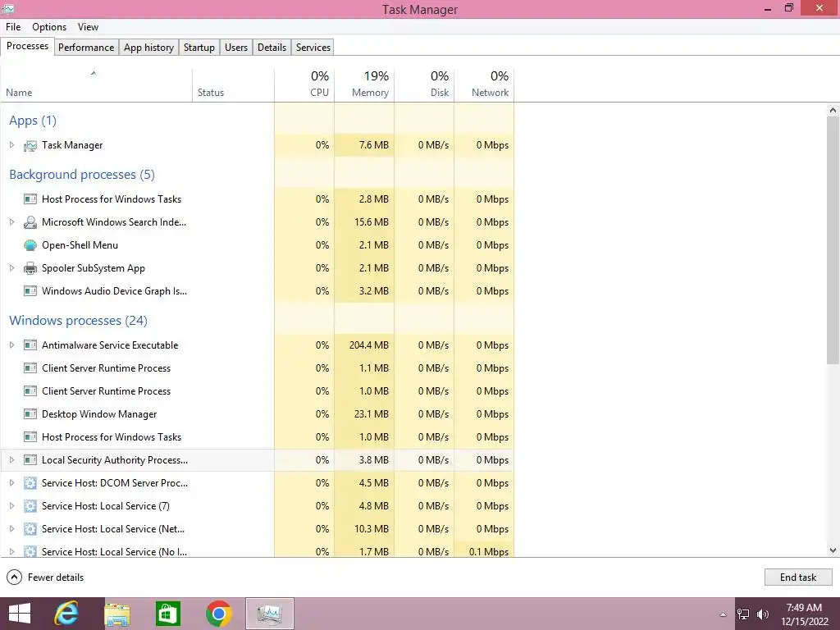Open the File menu

(13, 27)
